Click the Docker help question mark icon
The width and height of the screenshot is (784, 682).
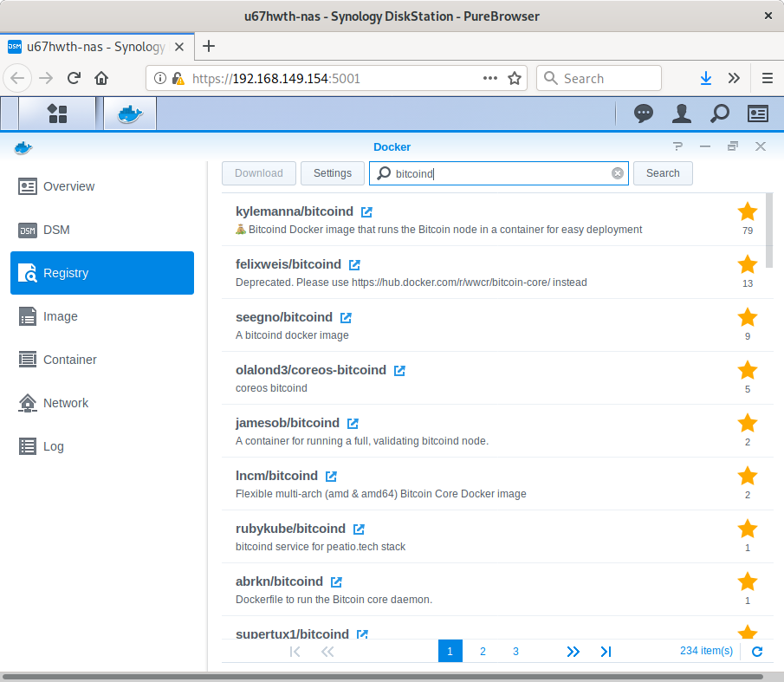click(678, 146)
